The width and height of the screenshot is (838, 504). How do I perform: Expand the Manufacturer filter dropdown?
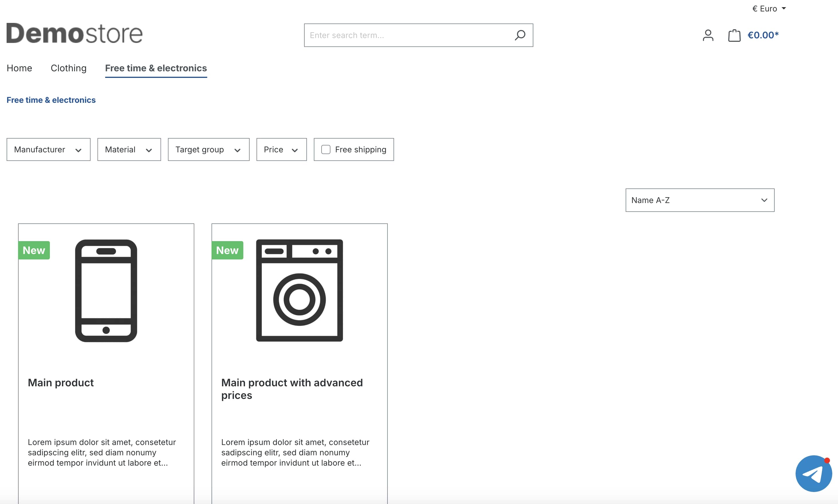[47, 149]
